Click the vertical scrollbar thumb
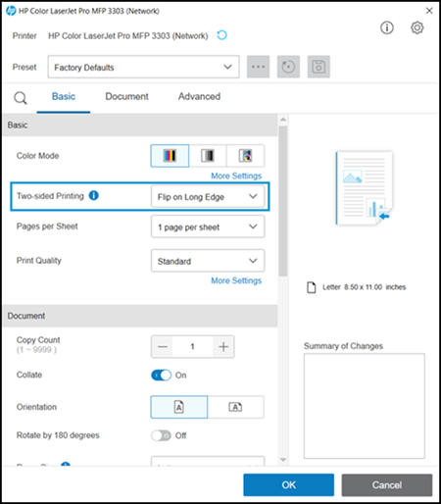 click(283, 201)
